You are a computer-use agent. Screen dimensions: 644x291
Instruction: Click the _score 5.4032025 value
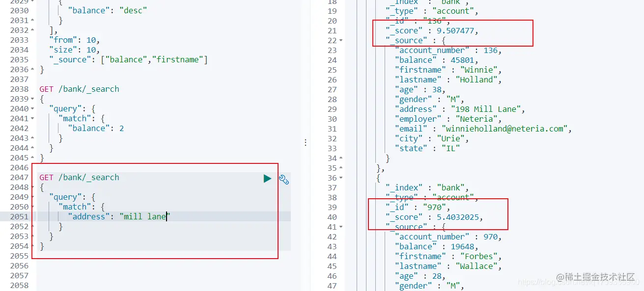pos(458,217)
